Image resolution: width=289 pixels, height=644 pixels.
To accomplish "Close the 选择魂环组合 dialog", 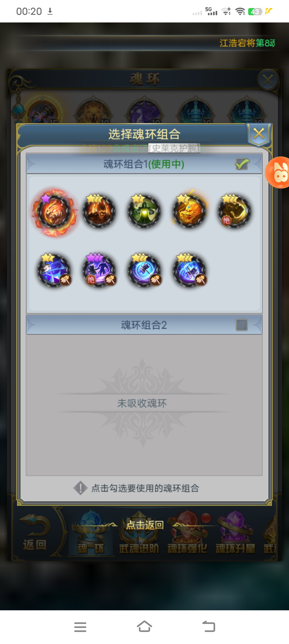I will tap(259, 133).
